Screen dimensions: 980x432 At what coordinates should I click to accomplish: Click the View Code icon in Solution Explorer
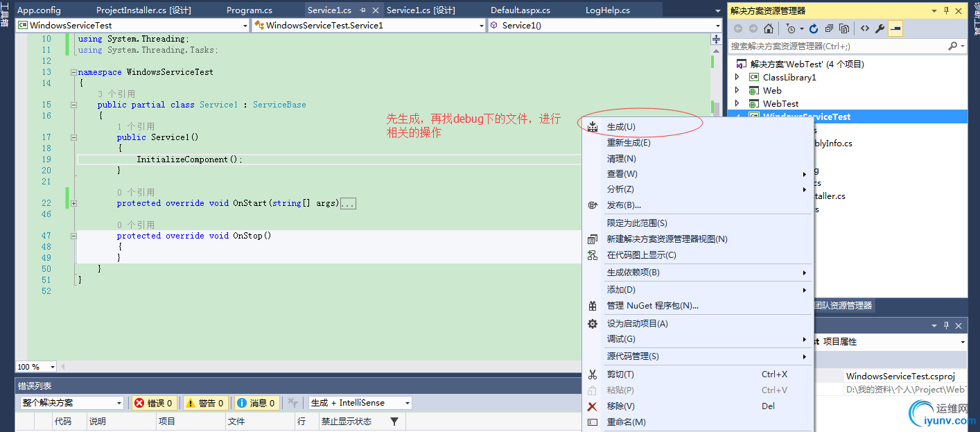click(x=865, y=28)
